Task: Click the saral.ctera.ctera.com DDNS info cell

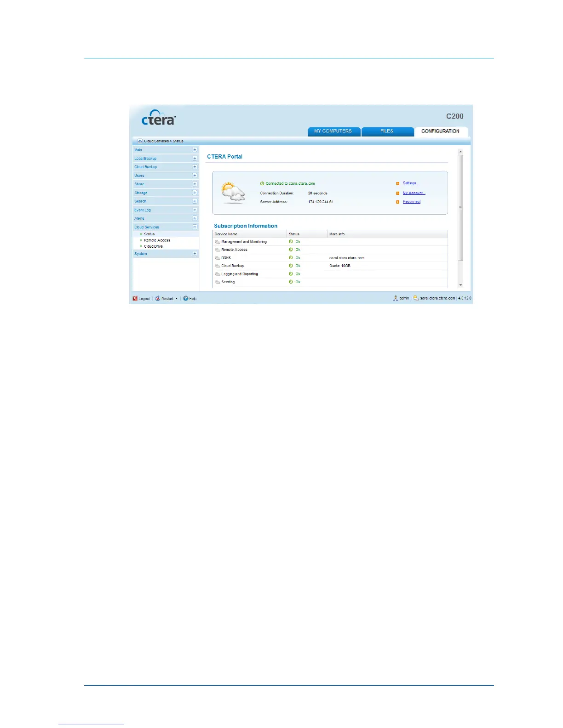Action: (x=347, y=258)
